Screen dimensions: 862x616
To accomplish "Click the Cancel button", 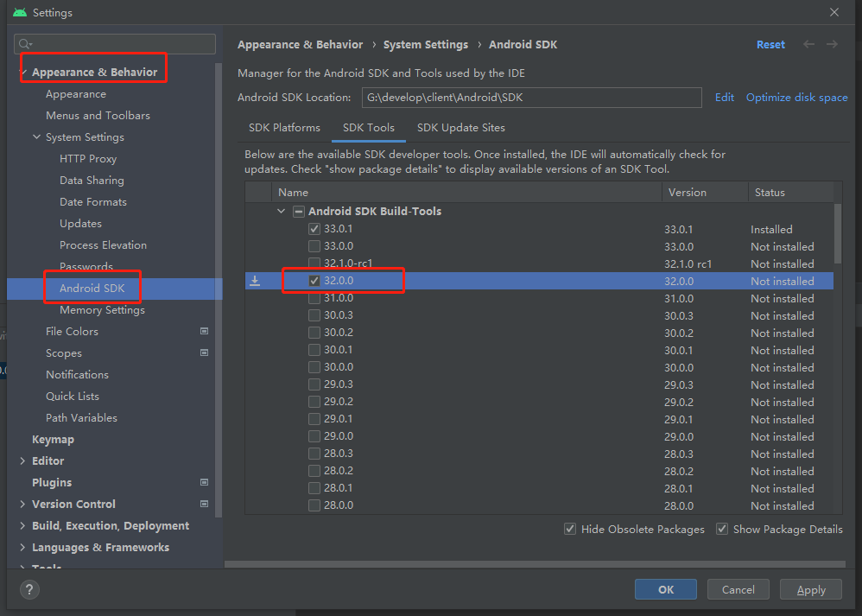I will click(x=738, y=589).
